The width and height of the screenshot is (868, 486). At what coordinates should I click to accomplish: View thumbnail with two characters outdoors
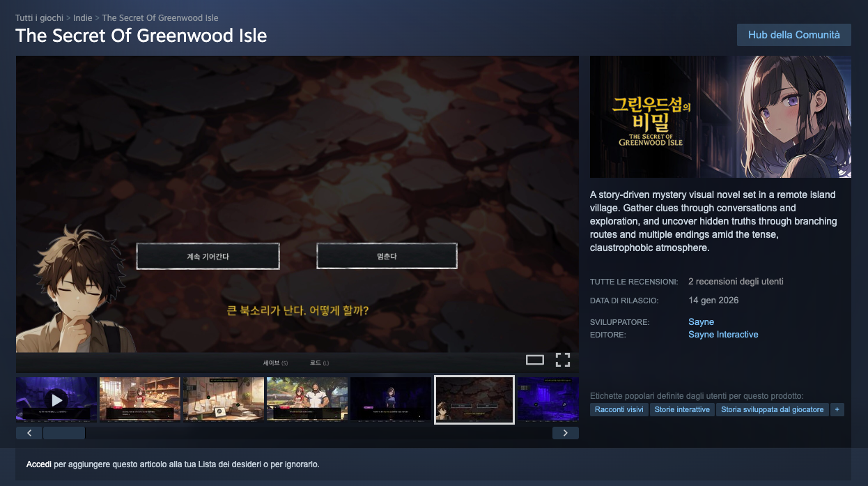tap(307, 400)
